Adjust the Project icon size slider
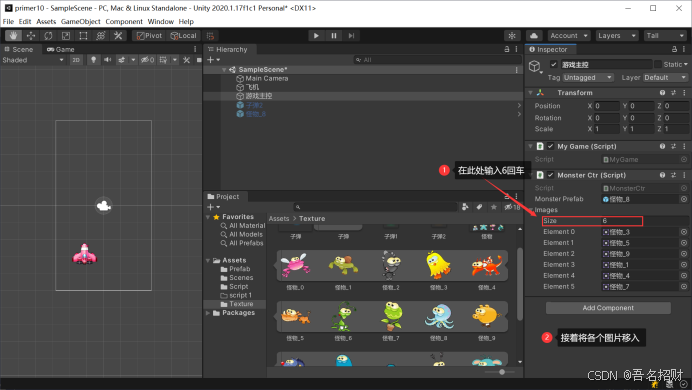 [x=502, y=372]
